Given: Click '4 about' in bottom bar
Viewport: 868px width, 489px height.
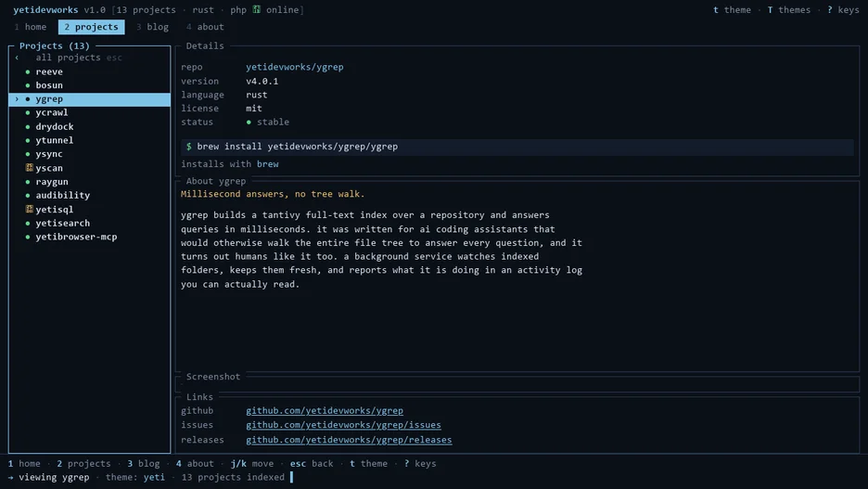Looking at the screenshot, I should 195,464.
